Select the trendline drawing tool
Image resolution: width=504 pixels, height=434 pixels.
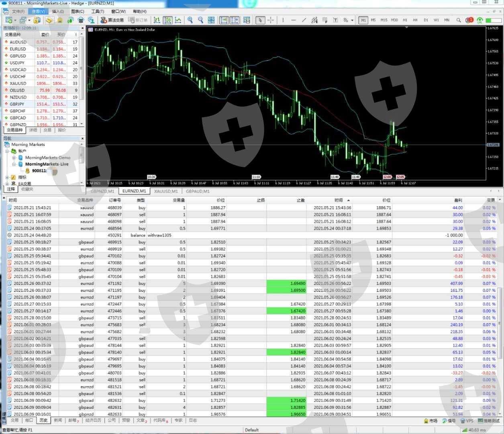tap(304, 20)
